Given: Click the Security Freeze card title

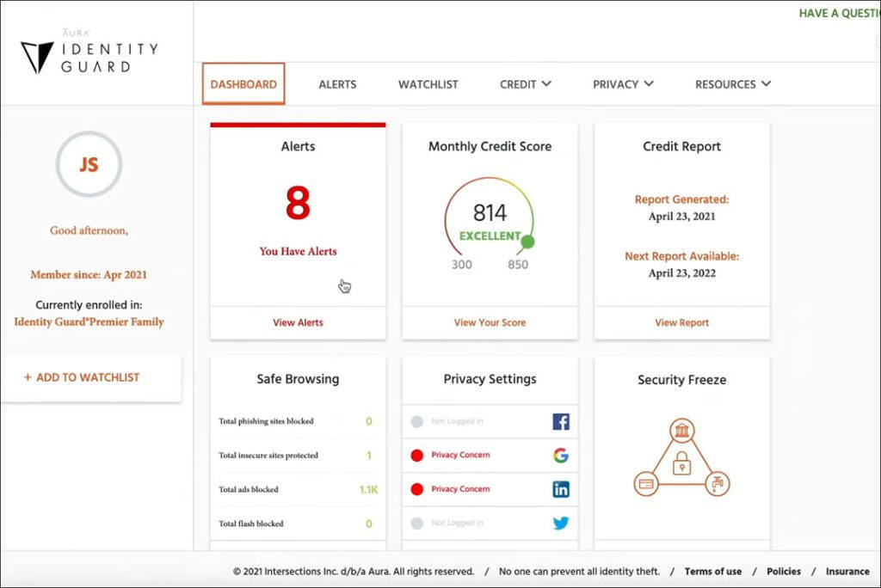Looking at the screenshot, I should click(681, 380).
